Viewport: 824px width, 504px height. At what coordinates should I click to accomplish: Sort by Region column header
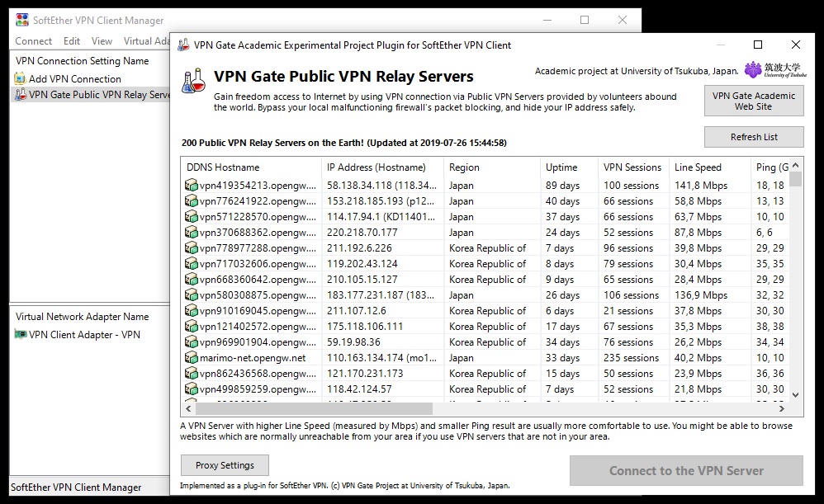pyautogui.click(x=491, y=167)
